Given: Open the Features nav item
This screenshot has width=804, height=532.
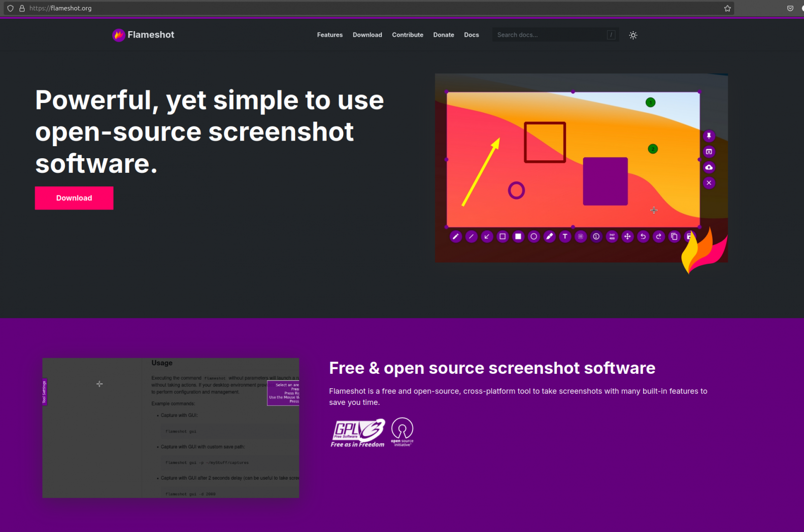Looking at the screenshot, I should coord(330,35).
